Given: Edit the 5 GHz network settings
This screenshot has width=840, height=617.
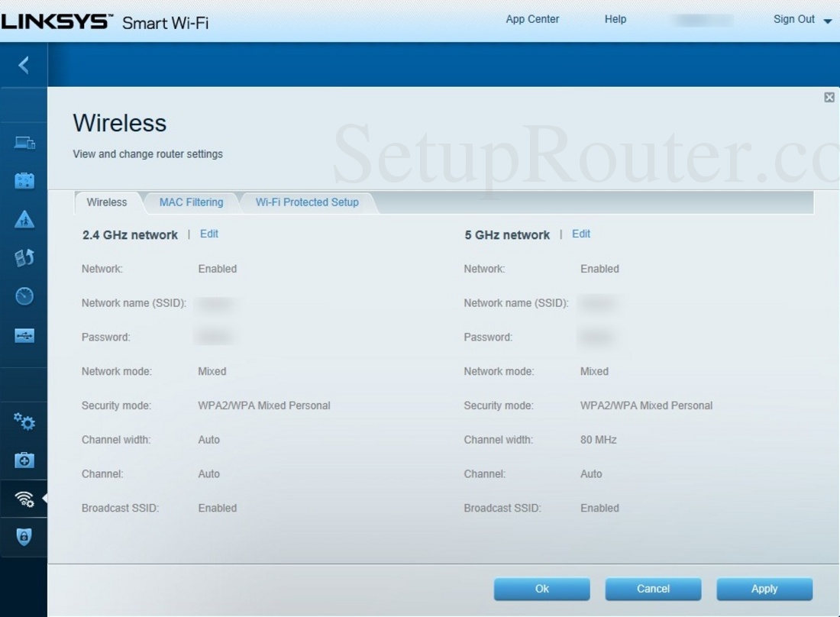Looking at the screenshot, I should [x=581, y=234].
